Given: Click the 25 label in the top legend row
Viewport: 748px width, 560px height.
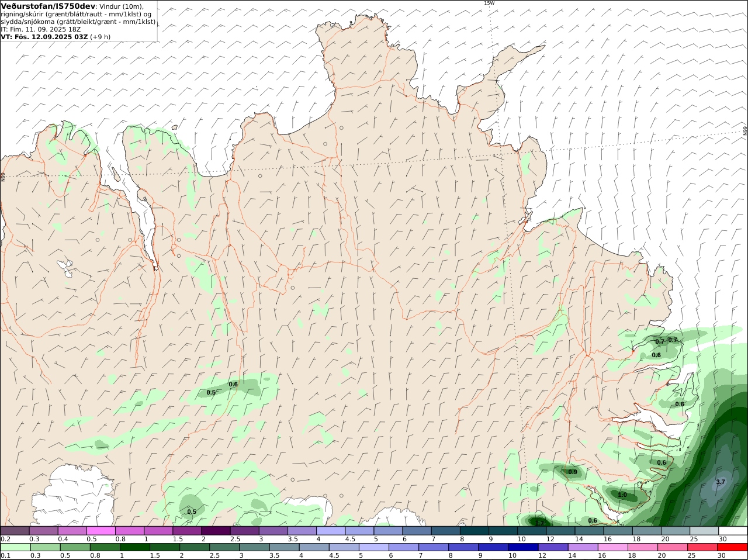Looking at the screenshot, I should click(x=694, y=539).
